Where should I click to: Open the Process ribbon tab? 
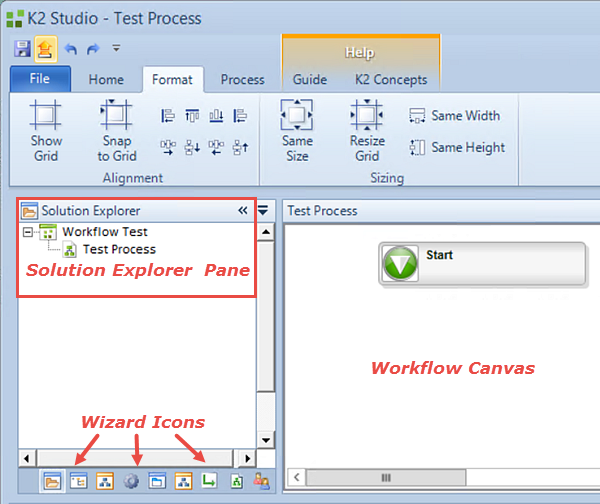coord(243,80)
